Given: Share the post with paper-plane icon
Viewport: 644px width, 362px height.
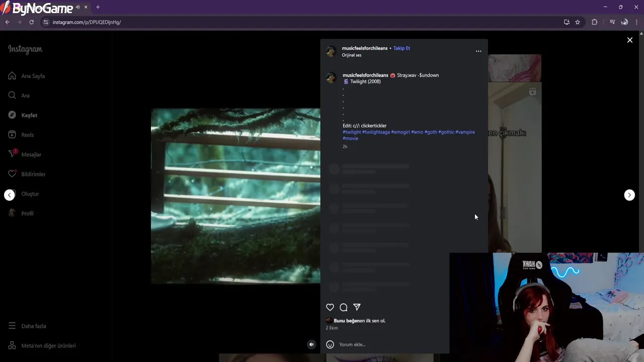Looking at the screenshot, I should click(x=357, y=307).
